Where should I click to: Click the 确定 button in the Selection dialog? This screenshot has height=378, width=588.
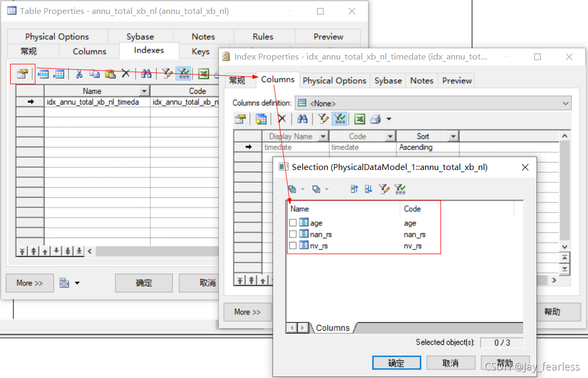coord(396,362)
